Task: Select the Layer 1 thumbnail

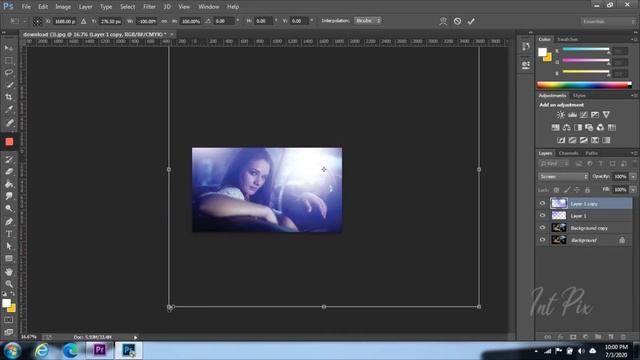Action: pos(559,216)
